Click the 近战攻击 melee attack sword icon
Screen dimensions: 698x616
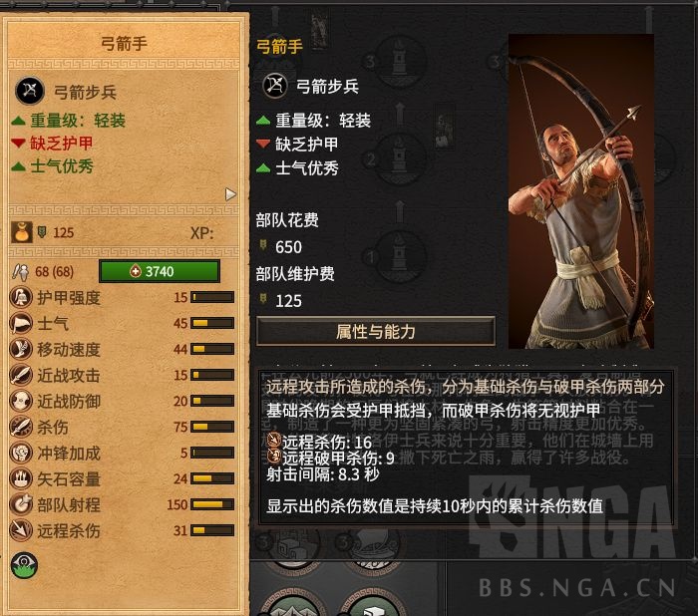[x=21, y=375]
